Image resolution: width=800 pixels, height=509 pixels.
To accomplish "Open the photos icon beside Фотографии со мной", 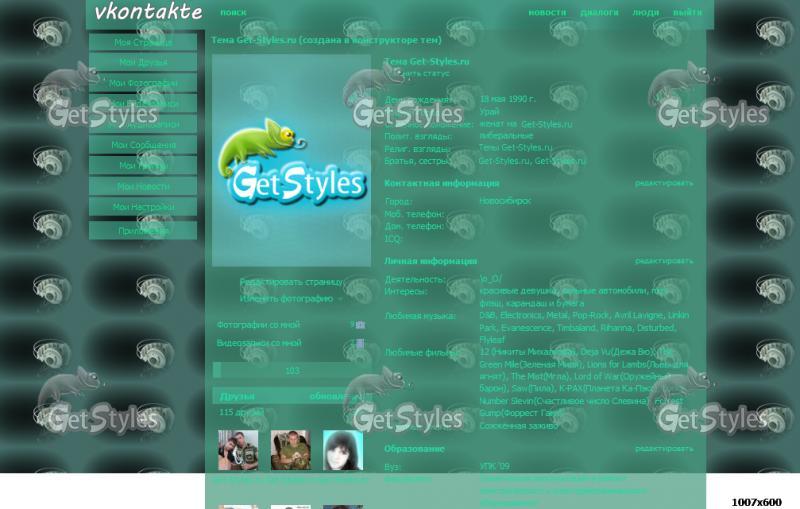I will click(x=360, y=325).
